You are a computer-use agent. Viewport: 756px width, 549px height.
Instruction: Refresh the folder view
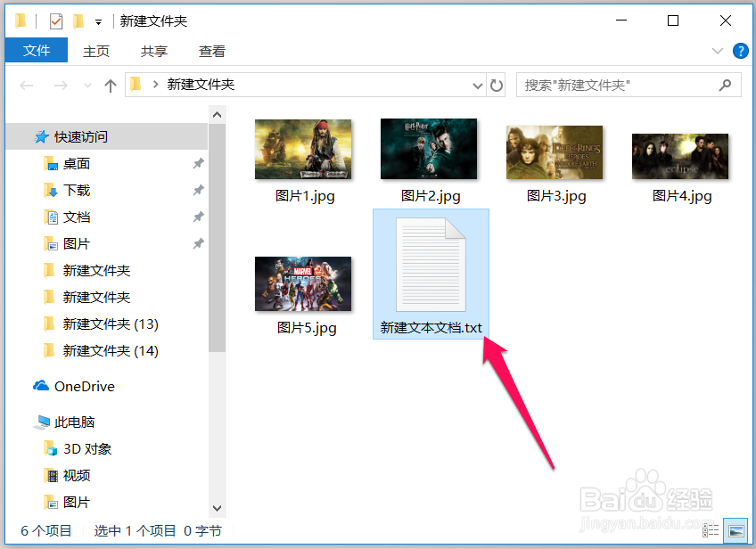click(x=496, y=86)
